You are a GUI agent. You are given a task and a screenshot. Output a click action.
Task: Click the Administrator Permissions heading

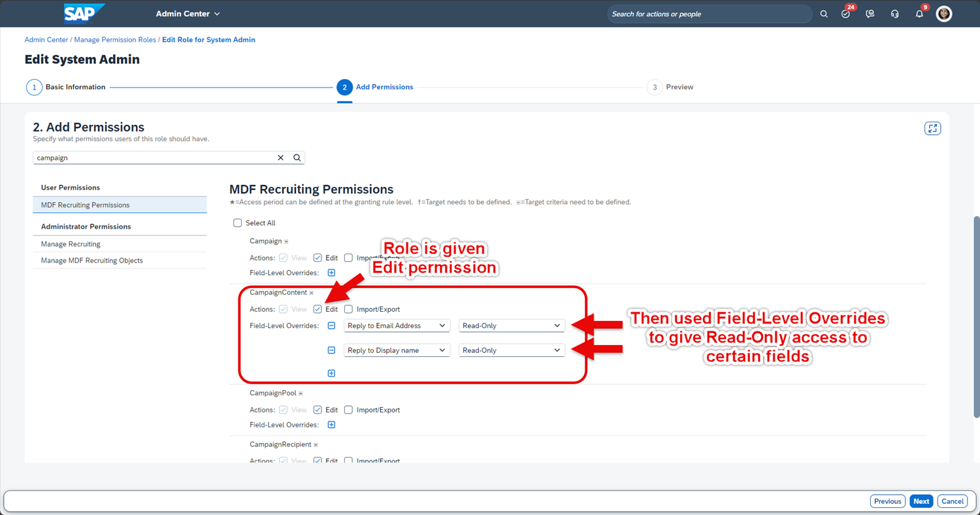[86, 227]
